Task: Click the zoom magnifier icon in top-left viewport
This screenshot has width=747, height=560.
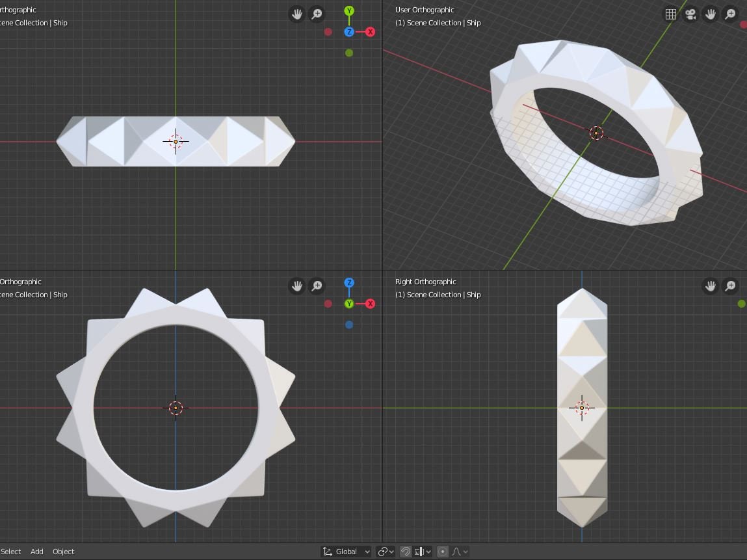Action: click(317, 14)
